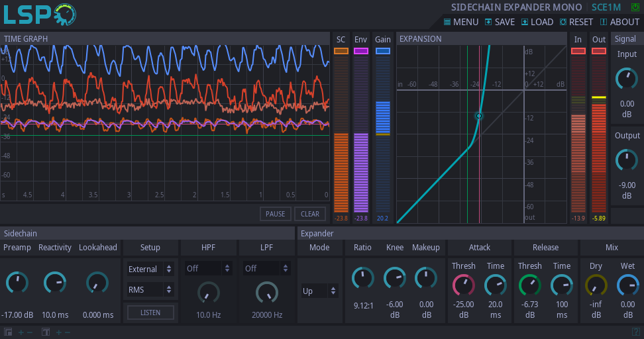
Task: Click the 20000 Hz LPF value
Action: pyautogui.click(x=267, y=315)
